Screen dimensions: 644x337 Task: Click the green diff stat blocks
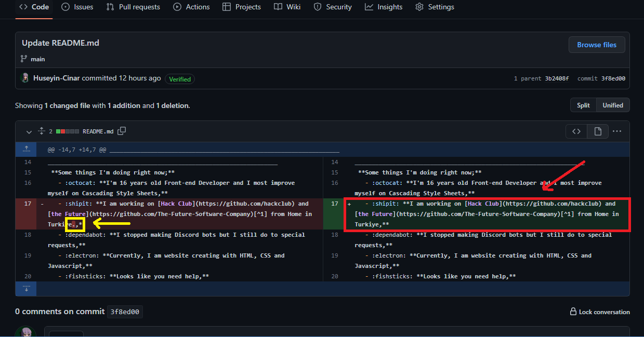[x=57, y=131]
